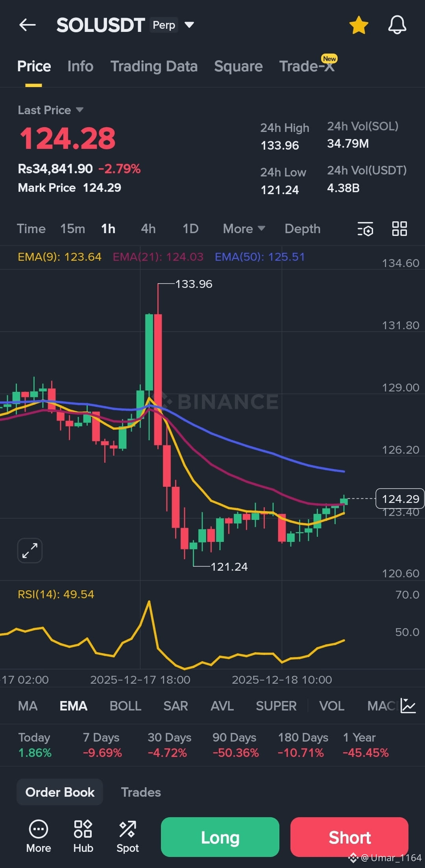Select Time chart interval
The height and width of the screenshot is (868, 425).
[31, 229]
